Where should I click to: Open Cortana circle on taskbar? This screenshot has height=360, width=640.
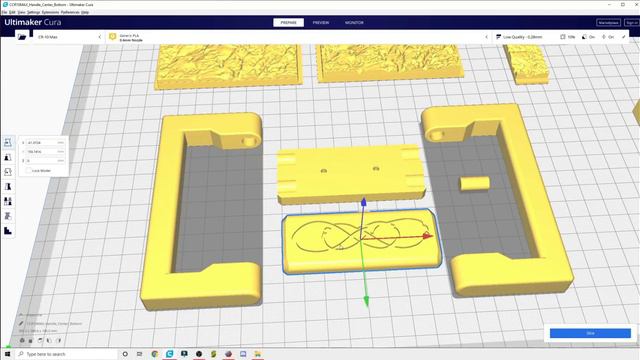125,354
